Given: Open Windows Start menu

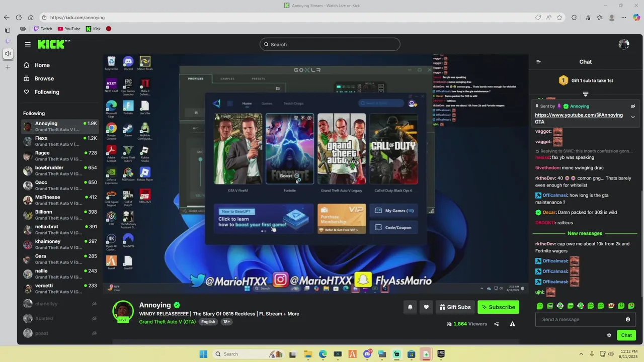Looking at the screenshot, I should (x=203, y=354).
